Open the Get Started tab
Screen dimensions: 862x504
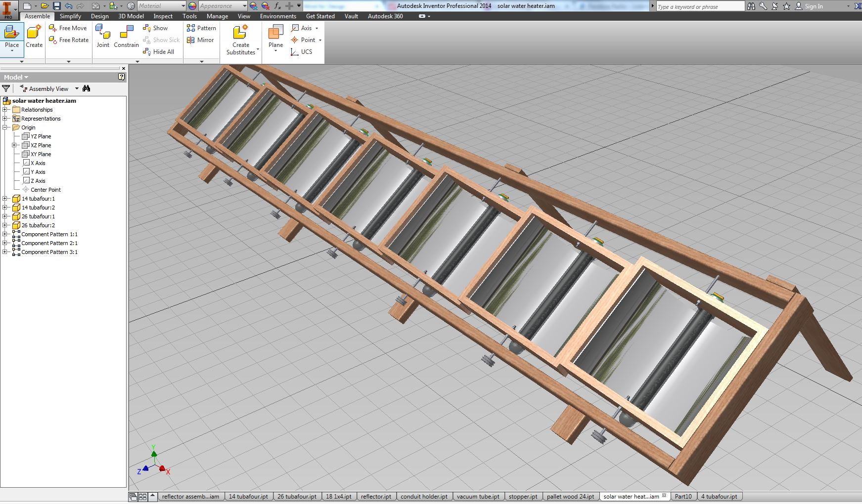point(320,16)
